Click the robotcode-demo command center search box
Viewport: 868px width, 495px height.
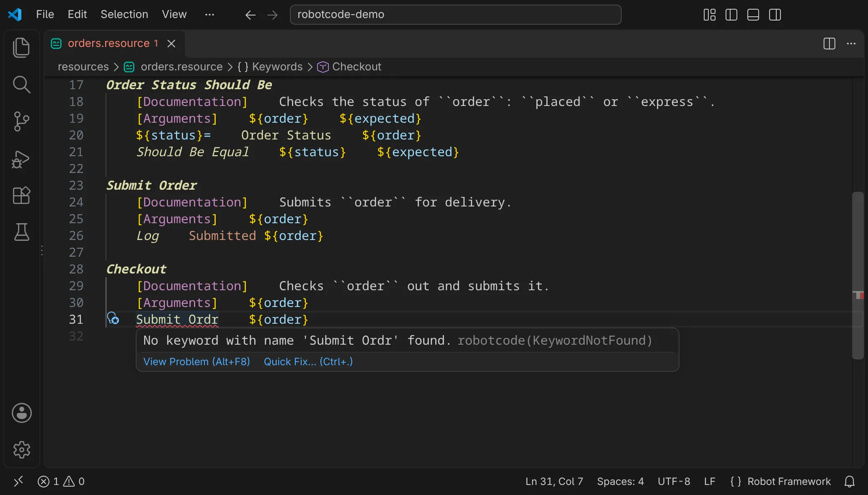[455, 15]
